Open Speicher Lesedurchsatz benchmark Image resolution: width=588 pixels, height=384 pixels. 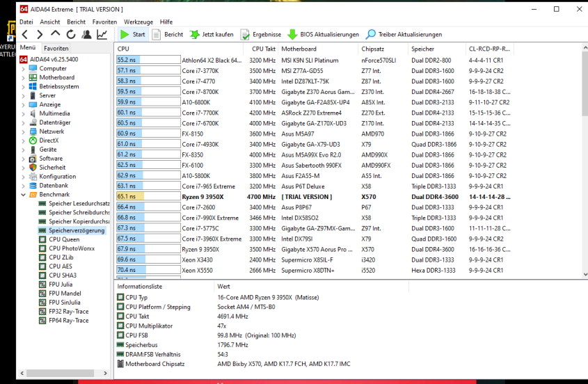pyautogui.click(x=74, y=203)
